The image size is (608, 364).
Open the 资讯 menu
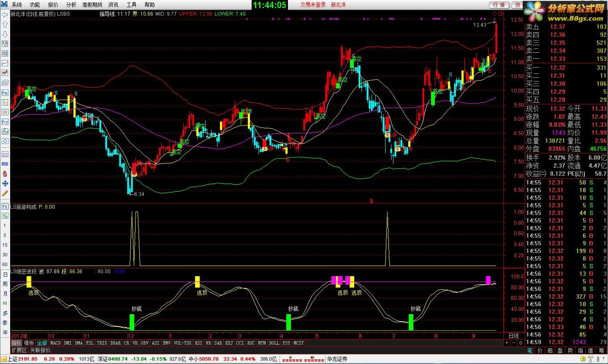(114, 5)
